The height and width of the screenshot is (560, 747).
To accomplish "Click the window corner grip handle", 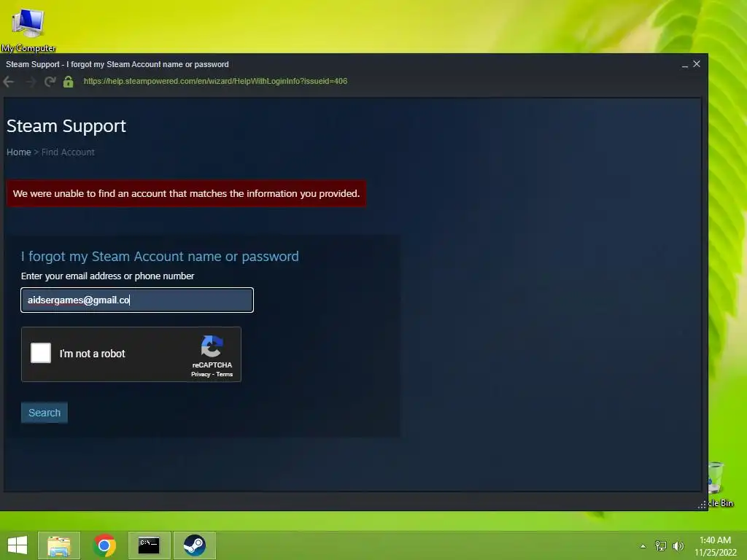I will coord(703,505).
